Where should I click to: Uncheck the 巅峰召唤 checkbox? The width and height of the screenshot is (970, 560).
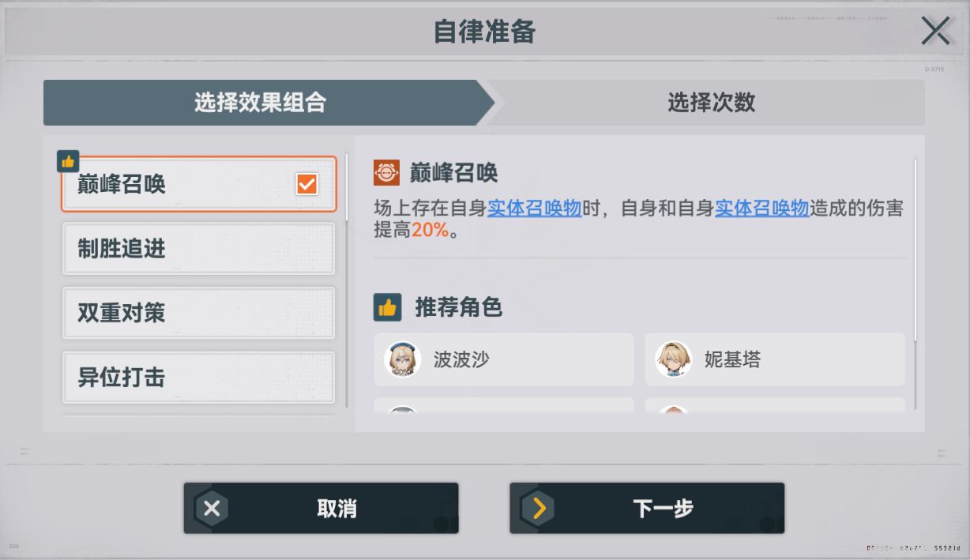[306, 184]
